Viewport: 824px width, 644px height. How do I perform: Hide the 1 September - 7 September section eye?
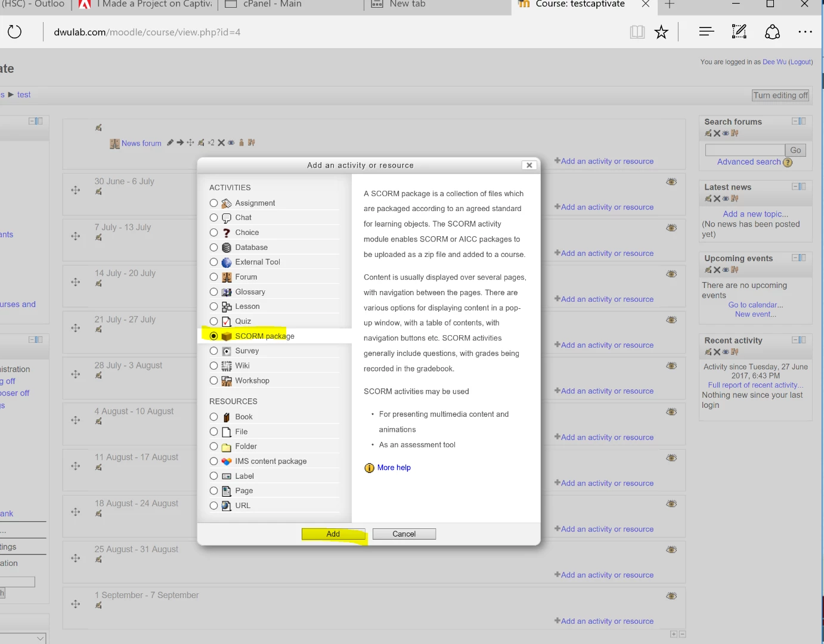pos(671,596)
